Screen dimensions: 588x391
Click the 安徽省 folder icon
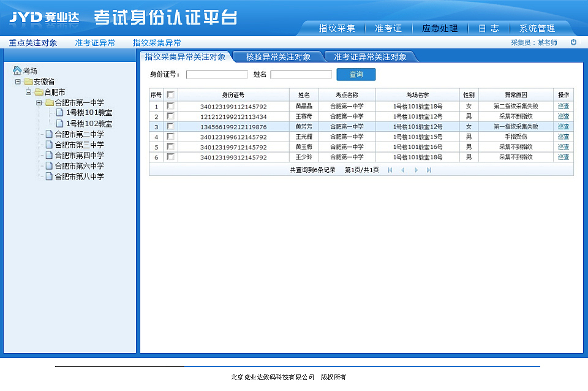tap(29, 82)
